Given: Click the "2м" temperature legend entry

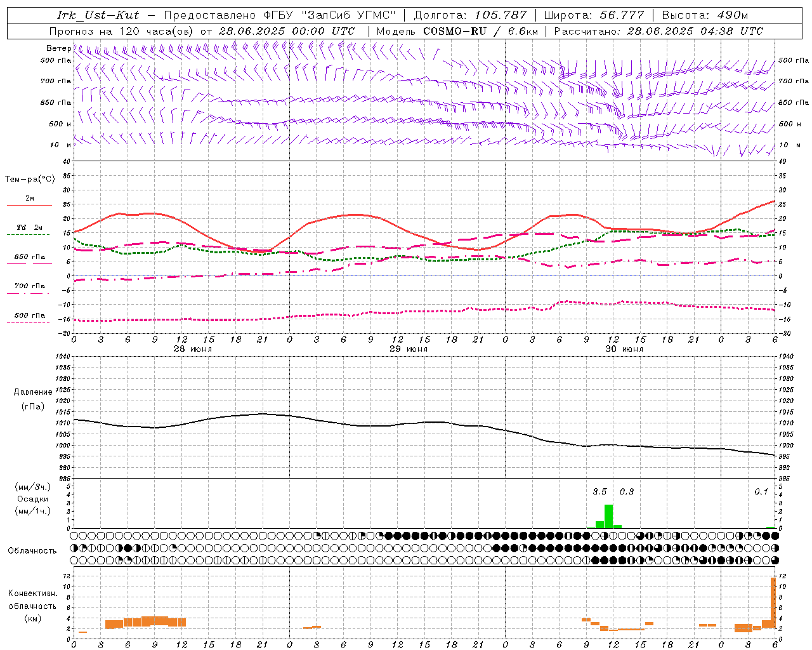Looking at the screenshot, I should pyautogui.click(x=30, y=198).
